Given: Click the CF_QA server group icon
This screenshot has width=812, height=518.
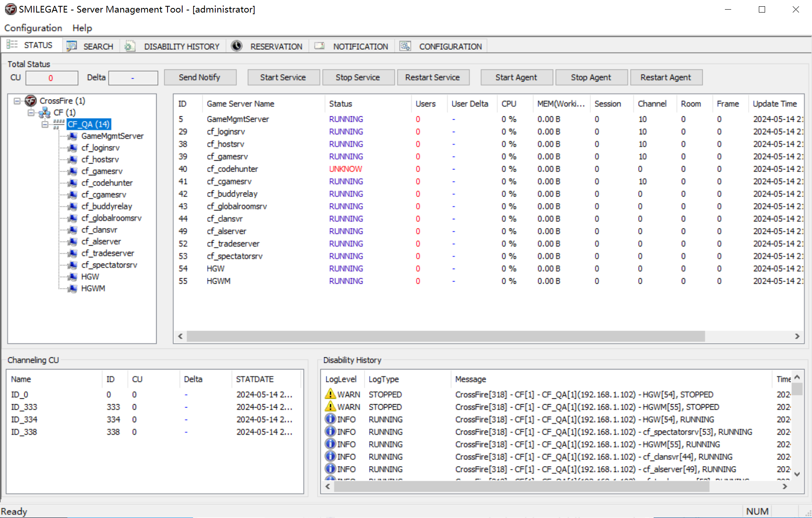Looking at the screenshot, I should coord(59,124).
